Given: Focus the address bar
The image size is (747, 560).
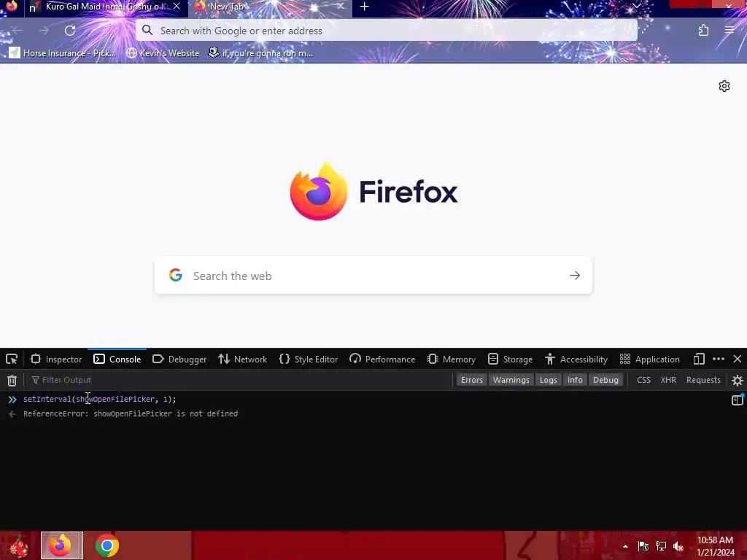Looking at the screenshot, I should click(387, 31).
